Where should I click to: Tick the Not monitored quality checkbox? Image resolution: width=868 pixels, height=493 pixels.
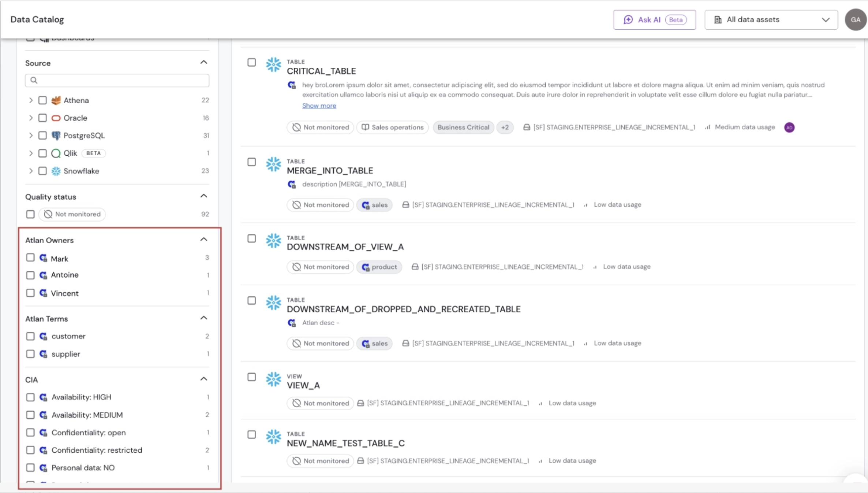point(30,214)
